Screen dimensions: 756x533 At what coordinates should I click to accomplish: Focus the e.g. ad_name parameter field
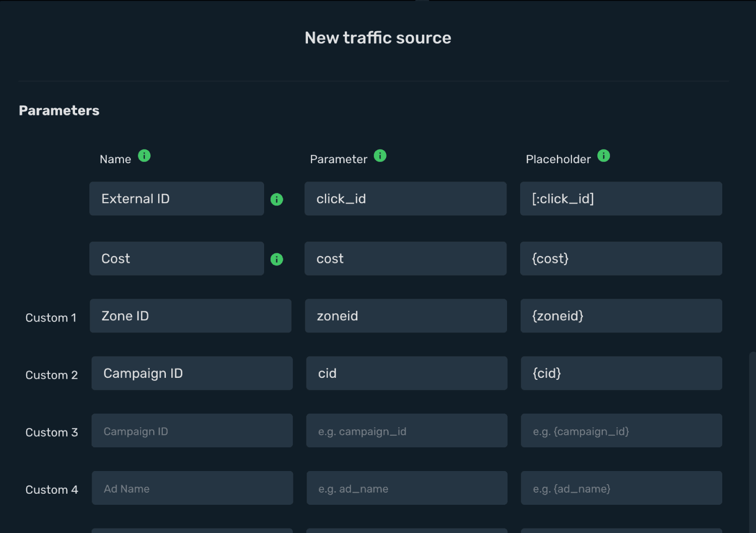[407, 488]
